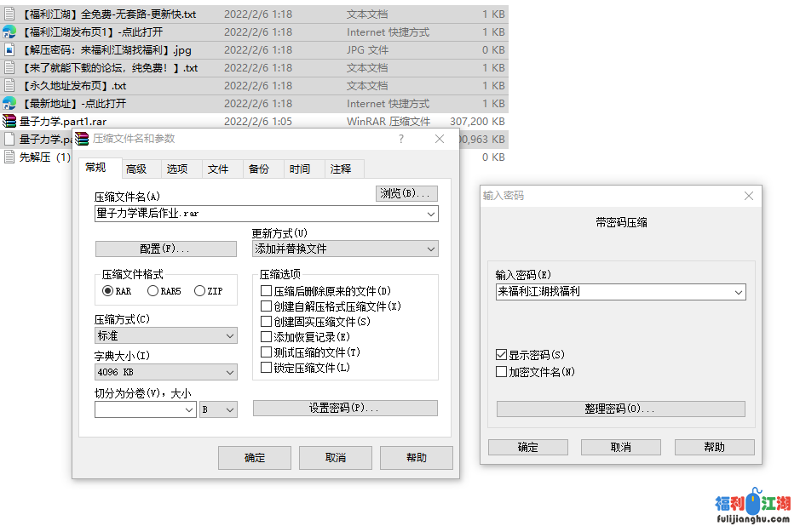The image size is (800, 532).
Task: Click the 【最新地址】 shortcut icon
Action: tap(9, 104)
